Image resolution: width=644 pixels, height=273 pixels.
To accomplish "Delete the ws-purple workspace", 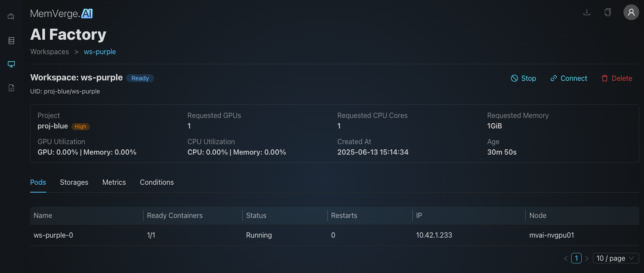I will [617, 78].
